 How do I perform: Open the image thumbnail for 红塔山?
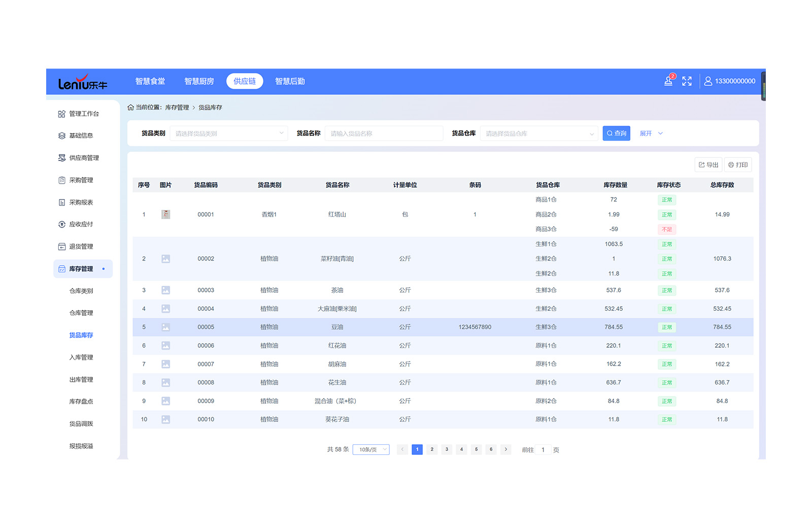coord(165,214)
